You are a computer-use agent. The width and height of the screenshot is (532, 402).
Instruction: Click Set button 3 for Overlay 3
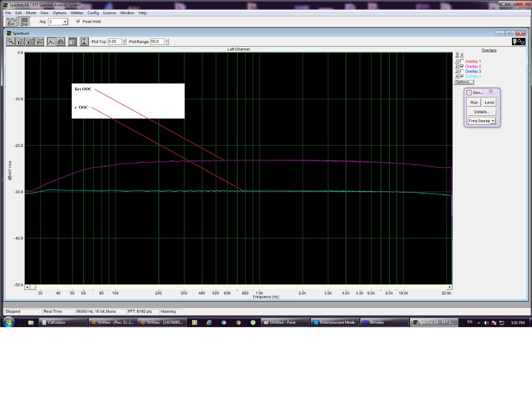pyautogui.click(x=457, y=71)
